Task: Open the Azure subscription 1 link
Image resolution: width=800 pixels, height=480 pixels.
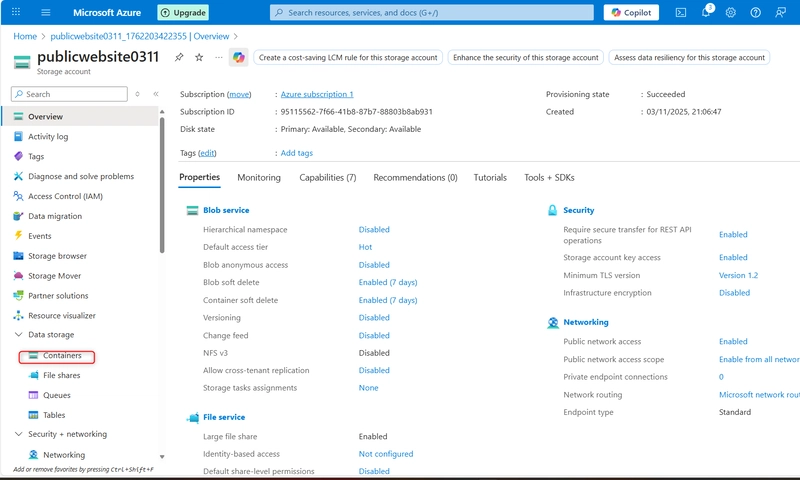Action: pyautogui.click(x=317, y=94)
